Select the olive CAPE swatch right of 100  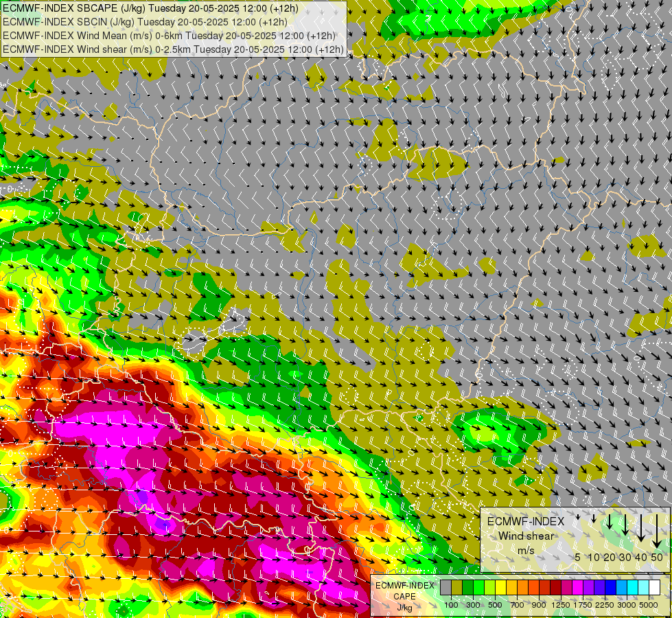pyautogui.click(x=457, y=588)
